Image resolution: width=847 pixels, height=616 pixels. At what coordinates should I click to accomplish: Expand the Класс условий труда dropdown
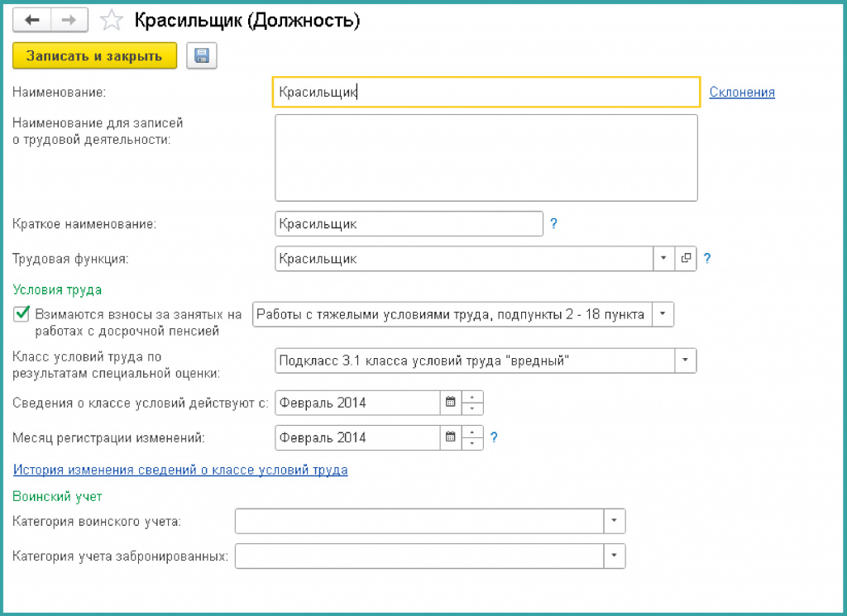click(x=686, y=361)
